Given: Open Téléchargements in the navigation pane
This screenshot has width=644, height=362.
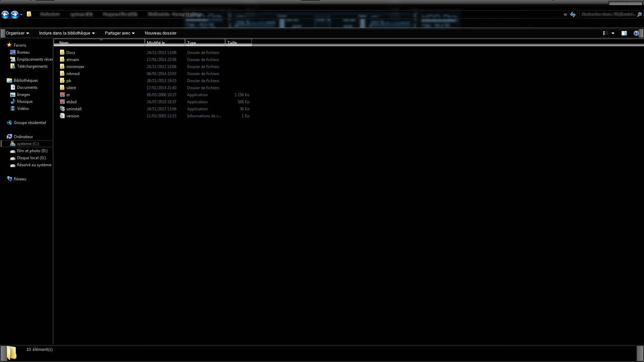Looking at the screenshot, I should [x=32, y=66].
